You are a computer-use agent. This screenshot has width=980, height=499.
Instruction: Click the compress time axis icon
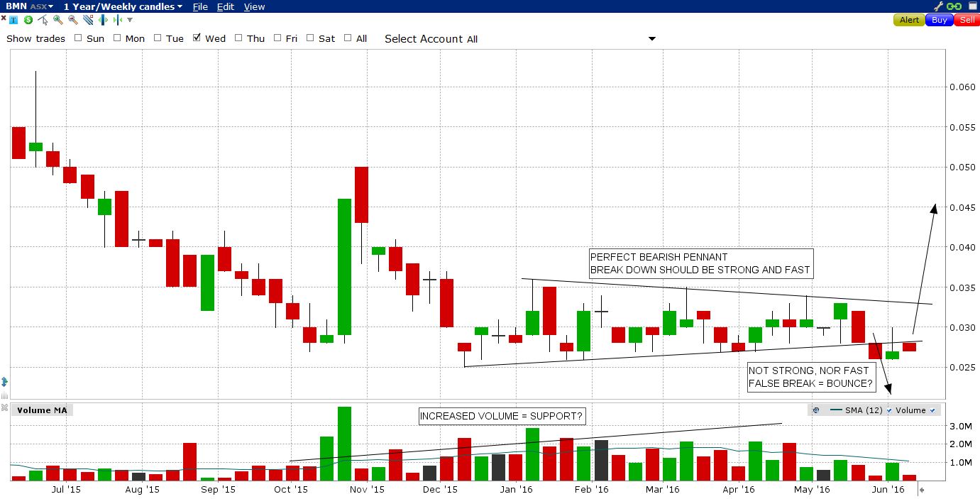tap(118, 20)
